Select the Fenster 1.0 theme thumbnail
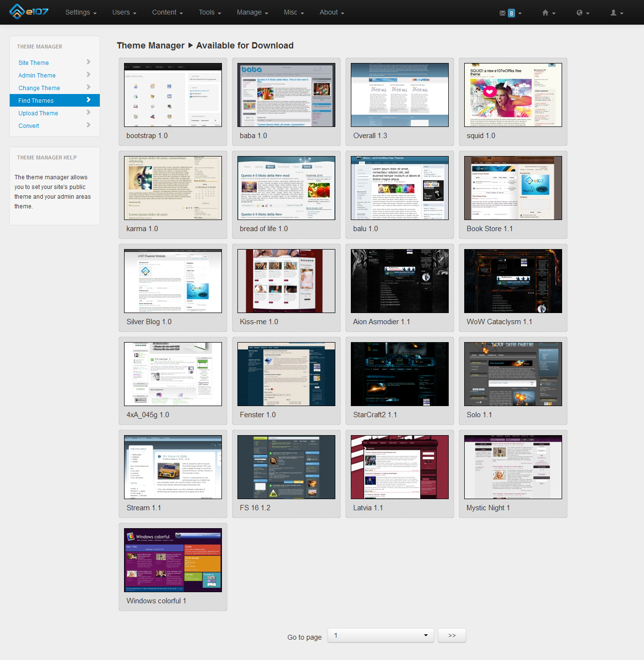Screen dimensions: 644x660 coord(286,374)
